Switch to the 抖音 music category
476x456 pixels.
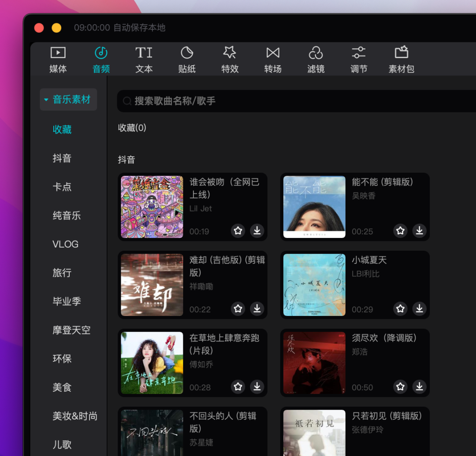(x=62, y=158)
